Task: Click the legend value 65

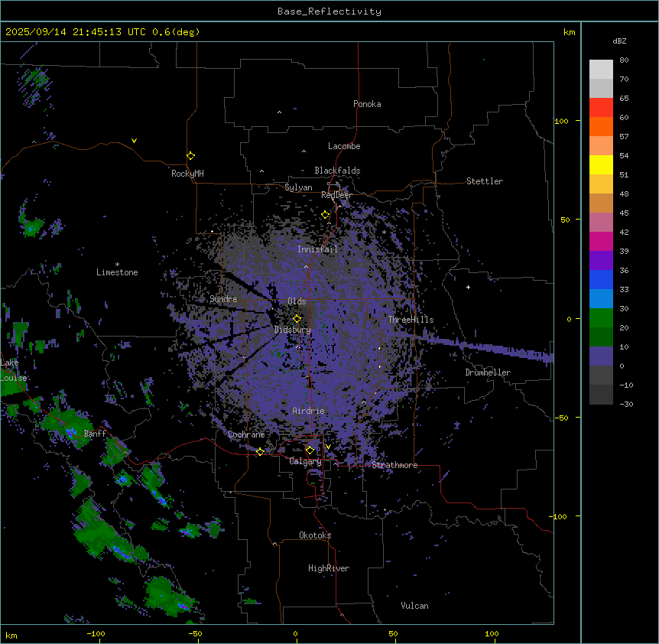Action: pos(624,99)
